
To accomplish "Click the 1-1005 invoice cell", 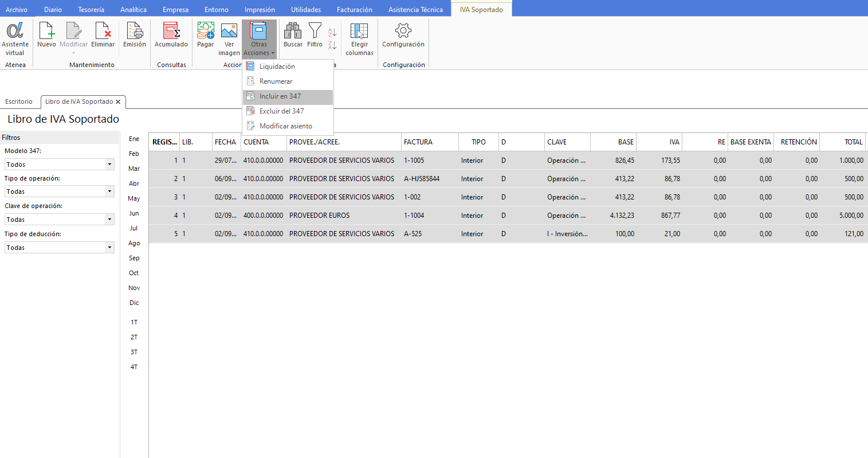I will point(430,161).
